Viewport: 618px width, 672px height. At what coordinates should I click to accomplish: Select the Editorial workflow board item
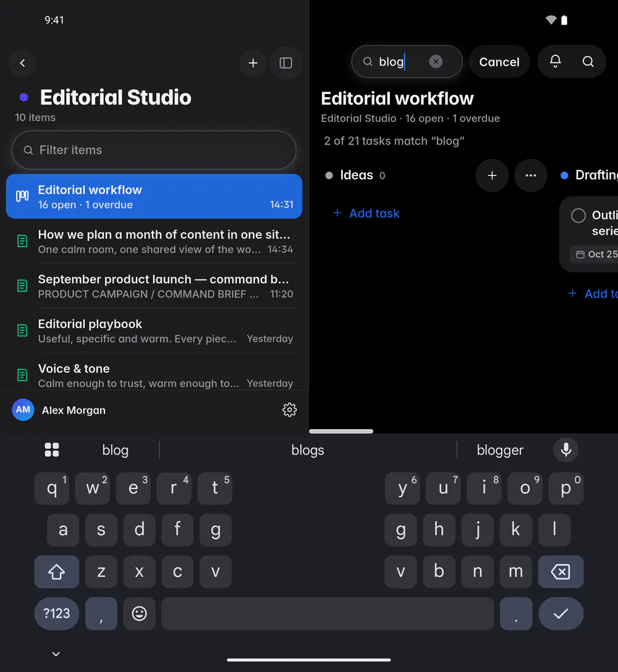[154, 197]
